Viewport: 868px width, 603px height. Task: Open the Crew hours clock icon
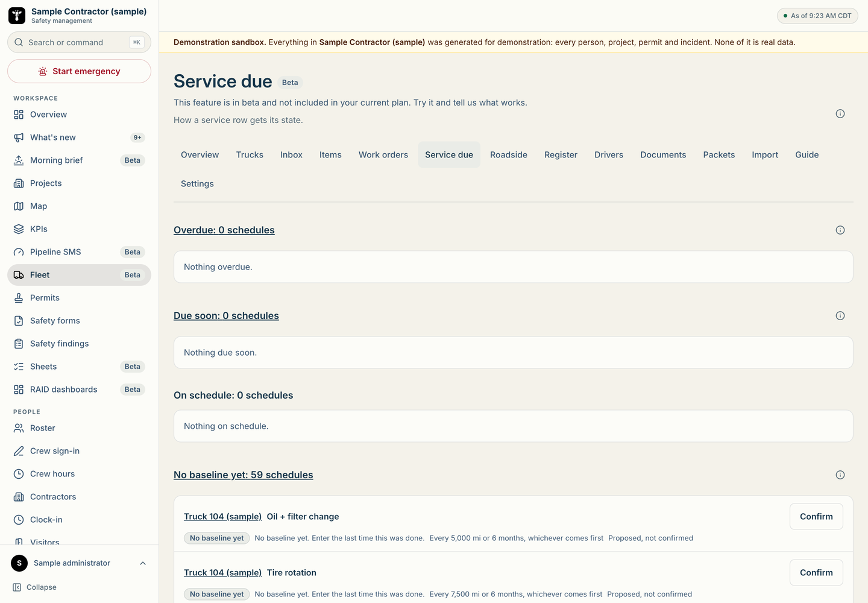click(19, 474)
